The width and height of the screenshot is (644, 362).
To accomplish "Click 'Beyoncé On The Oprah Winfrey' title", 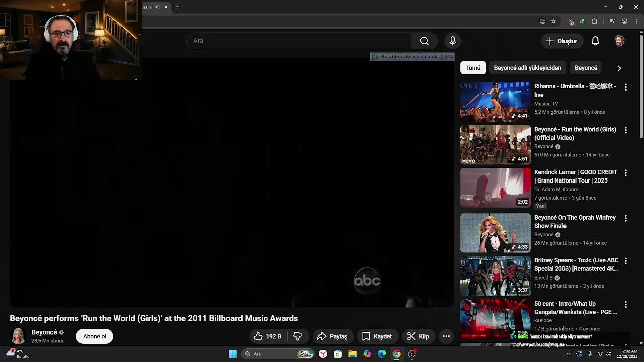I will click(x=575, y=222).
